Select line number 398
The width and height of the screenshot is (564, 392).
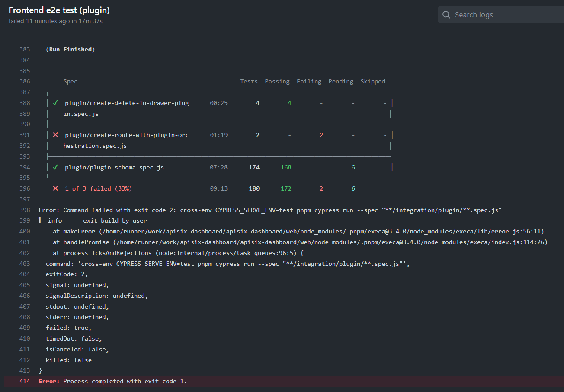[25, 210]
